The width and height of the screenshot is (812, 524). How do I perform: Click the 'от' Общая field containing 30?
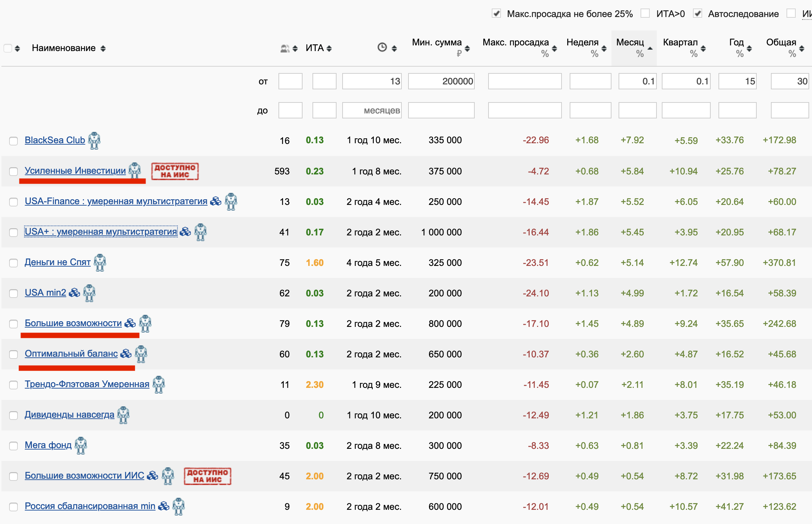[790, 81]
